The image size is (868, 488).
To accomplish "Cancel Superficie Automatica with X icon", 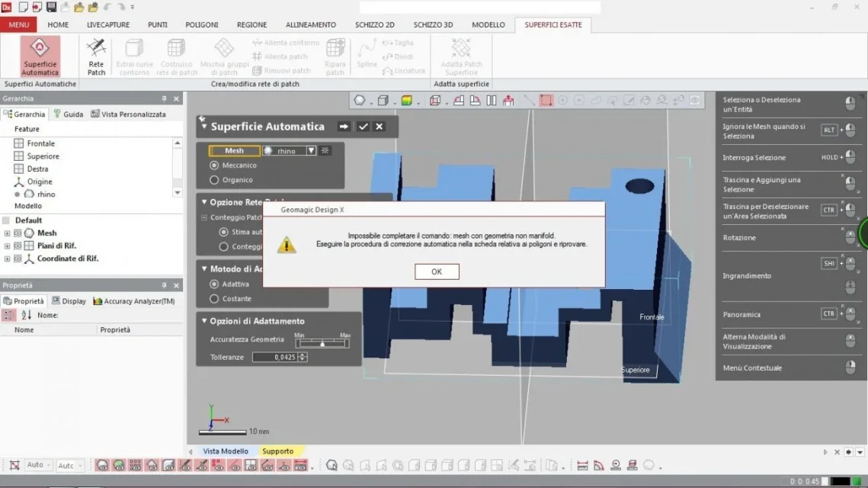I will click(380, 127).
